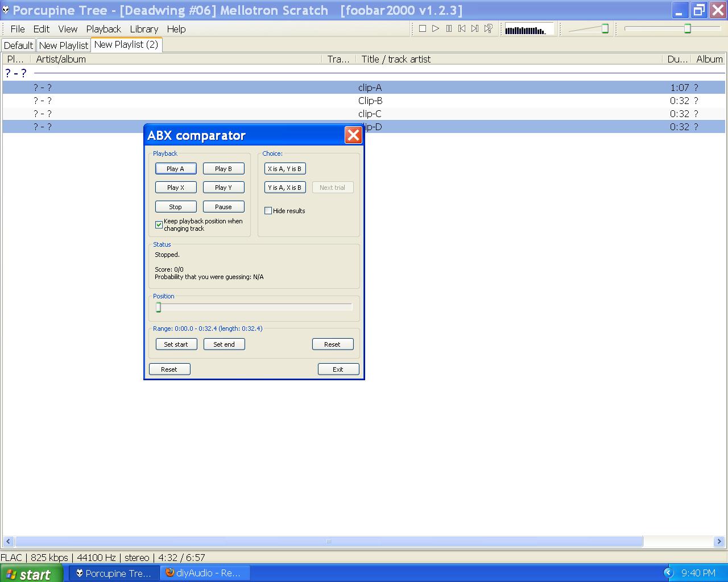
Task: Click the Play B button
Action: coord(224,169)
